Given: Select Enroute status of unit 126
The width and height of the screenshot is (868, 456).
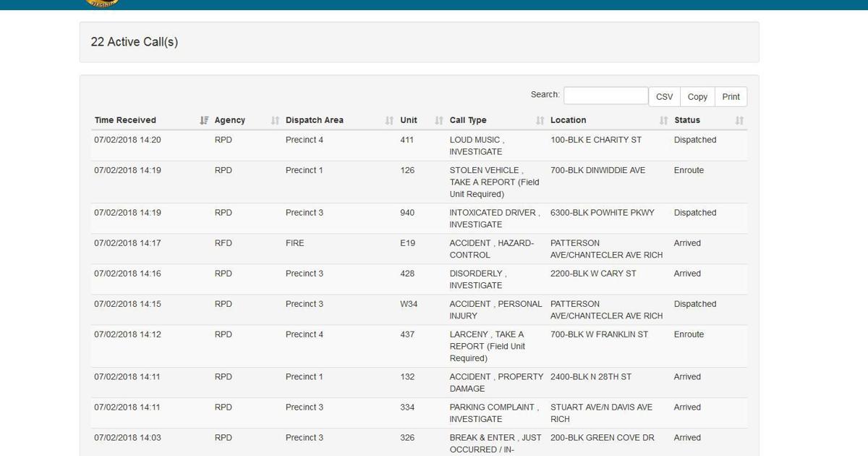Looking at the screenshot, I should [689, 170].
